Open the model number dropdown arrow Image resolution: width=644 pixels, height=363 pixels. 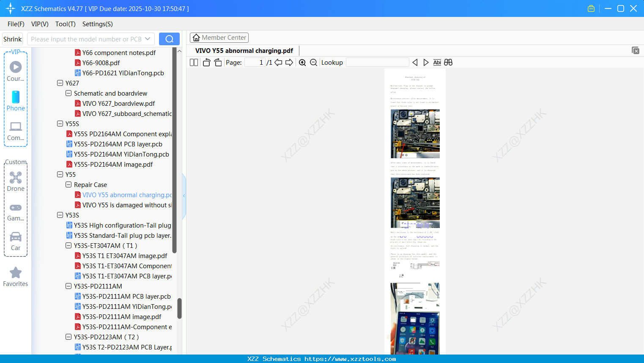pyautogui.click(x=148, y=39)
